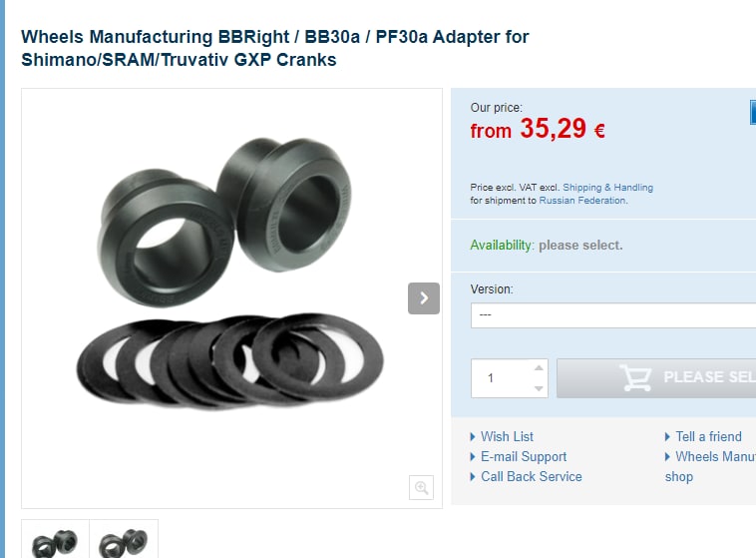
Task: Click the arrow bullet beside Call Back Service
Action: pyautogui.click(x=473, y=477)
